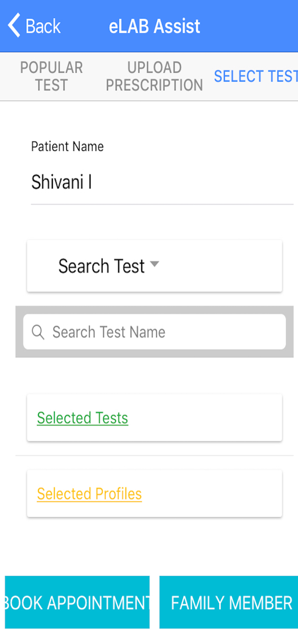Click the Selected Profiles link

(x=89, y=494)
